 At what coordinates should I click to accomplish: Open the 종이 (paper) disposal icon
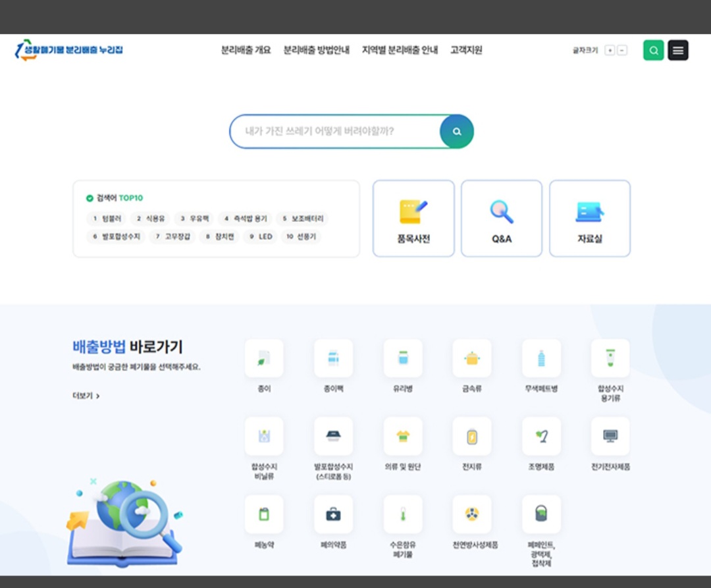[264, 358]
